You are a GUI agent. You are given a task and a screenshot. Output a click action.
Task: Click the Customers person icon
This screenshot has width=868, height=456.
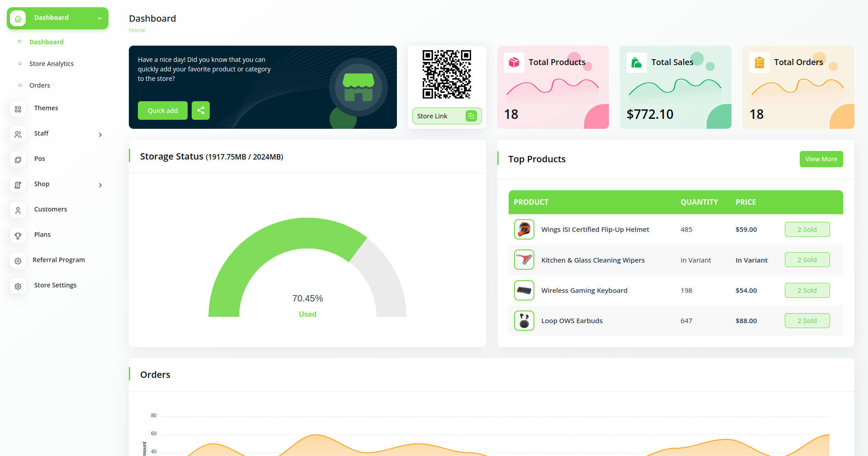18,210
